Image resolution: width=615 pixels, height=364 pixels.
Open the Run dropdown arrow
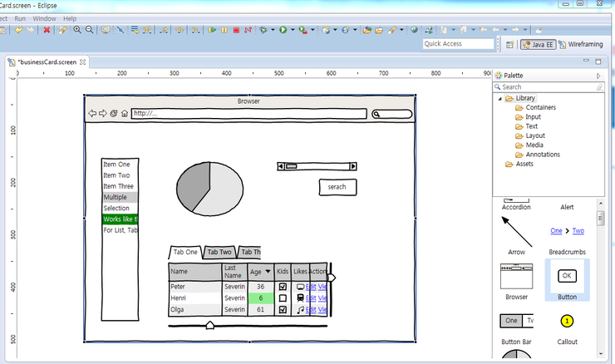pos(293,30)
